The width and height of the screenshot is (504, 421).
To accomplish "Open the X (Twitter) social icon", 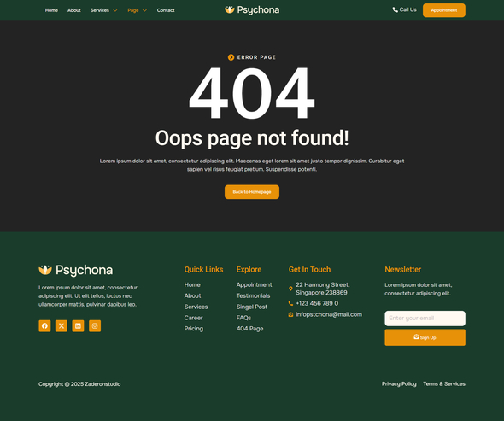I will point(62,326).
